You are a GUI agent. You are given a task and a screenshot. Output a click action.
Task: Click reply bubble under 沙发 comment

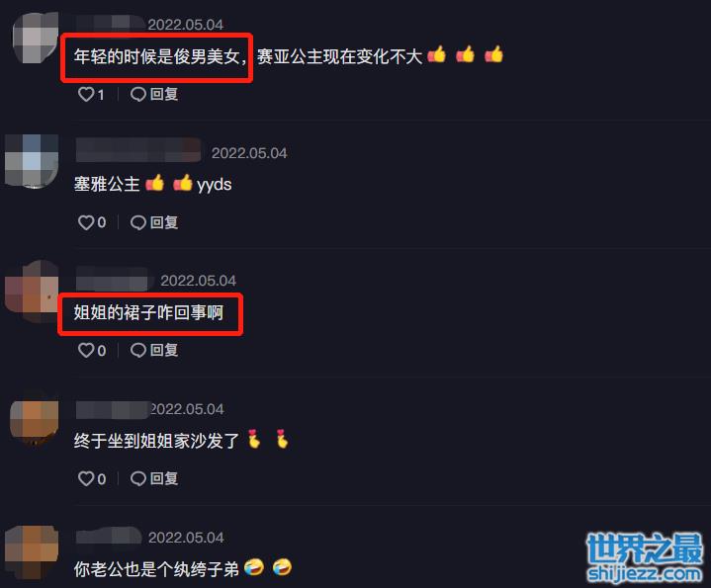click(138, 479)
